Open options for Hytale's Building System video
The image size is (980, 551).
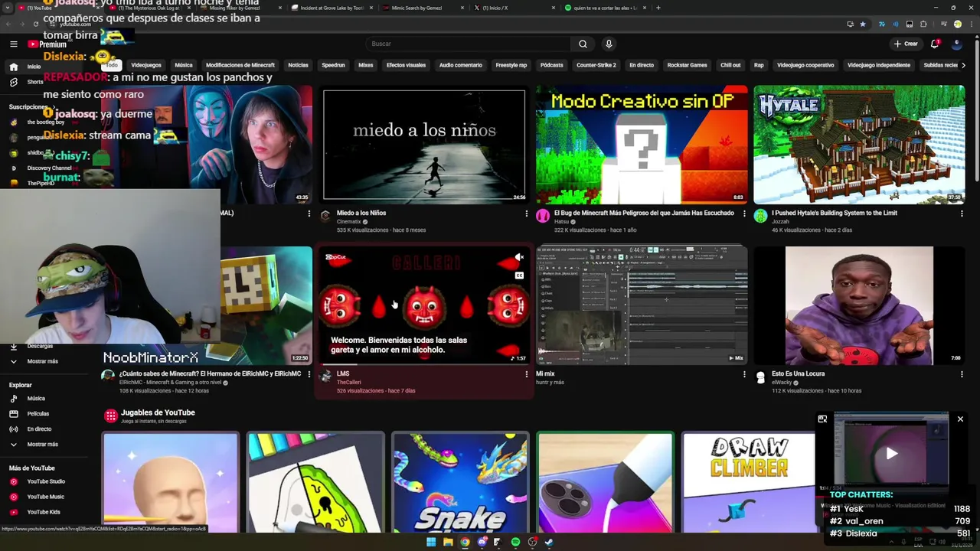(962, 214)
